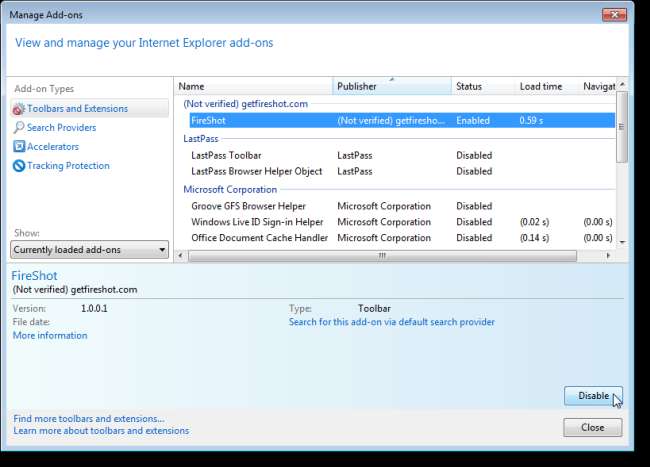Sort by the Load time column header
The image size is (650, 467).
(547, 86)
